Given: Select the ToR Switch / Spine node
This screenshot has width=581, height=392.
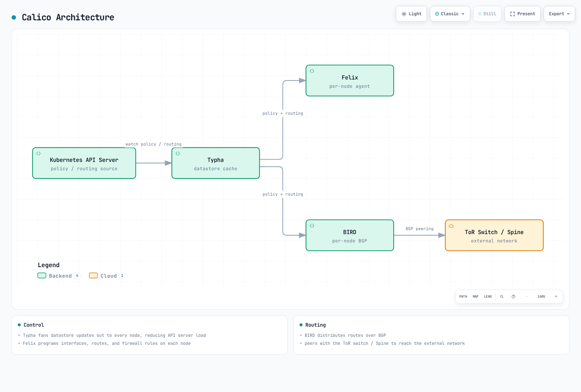Looking at the screenshot, I should (x=494, y=235).
